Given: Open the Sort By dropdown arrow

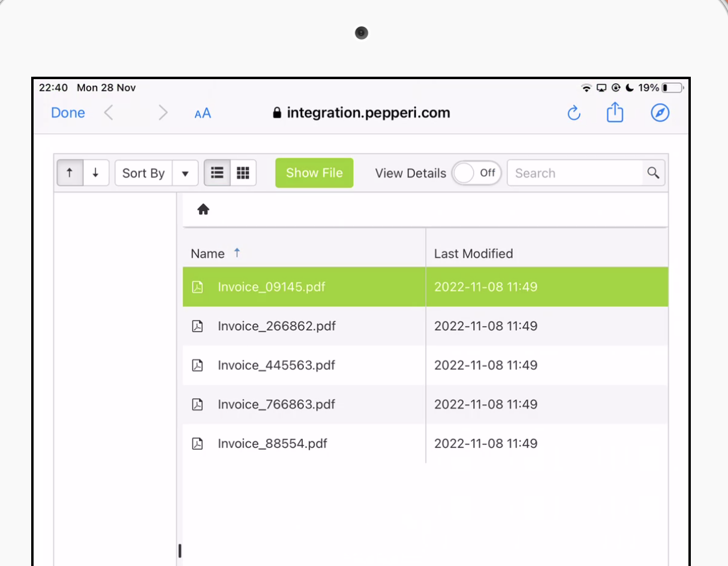Looking at the screenshot, I should (x=185, y=173).
